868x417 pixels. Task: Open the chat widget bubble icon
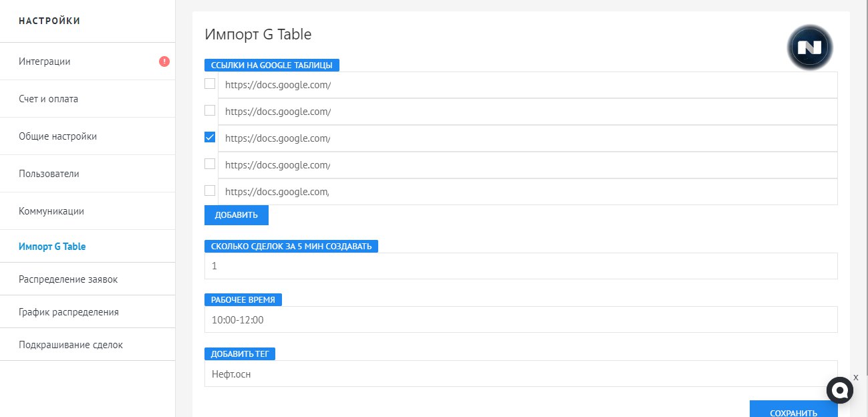pos(841,390)
